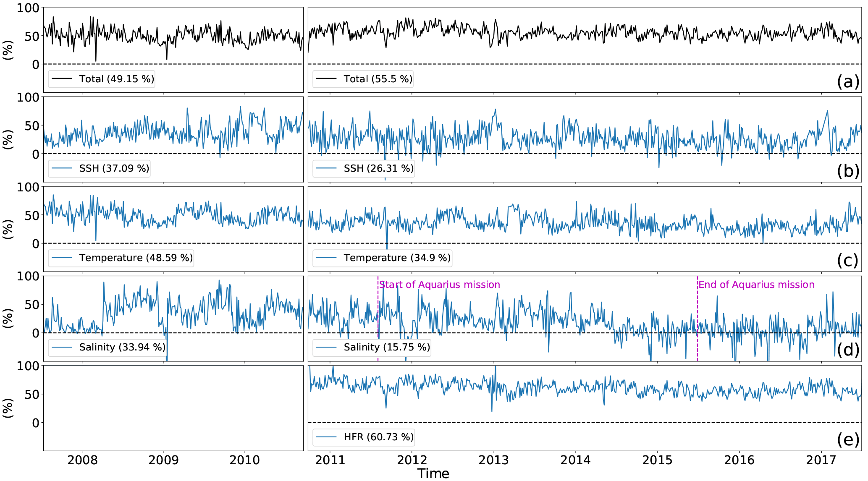Click the SSH (37.09 %) legend label
Viewport: 868px width, 481px height.
pyautogui.click(x=114, y=168)
